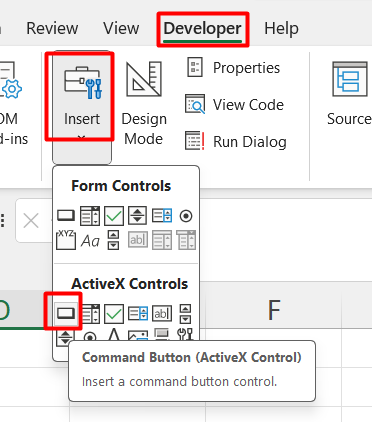Choose the ActiveX Toggle Button control

click(162, 334)
